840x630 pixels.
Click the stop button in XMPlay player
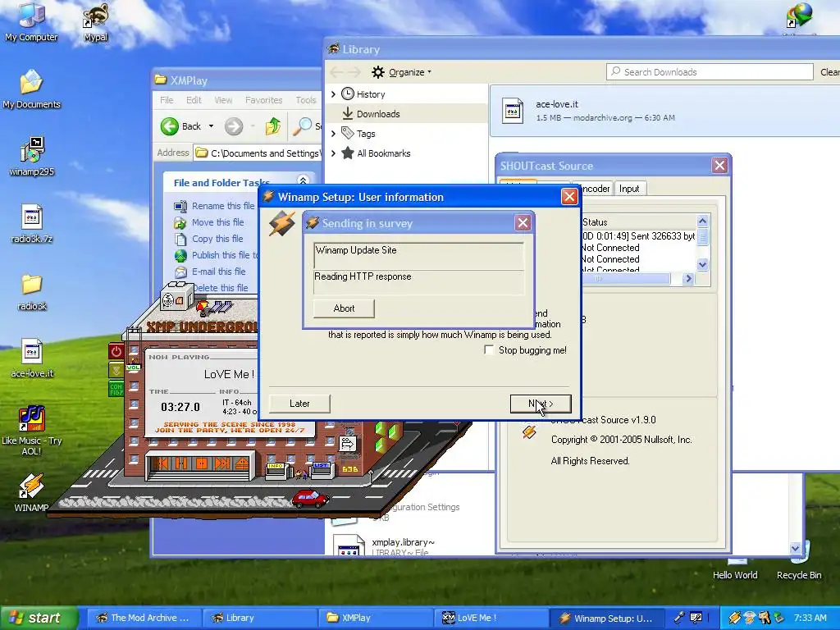[x=202, y=463]
